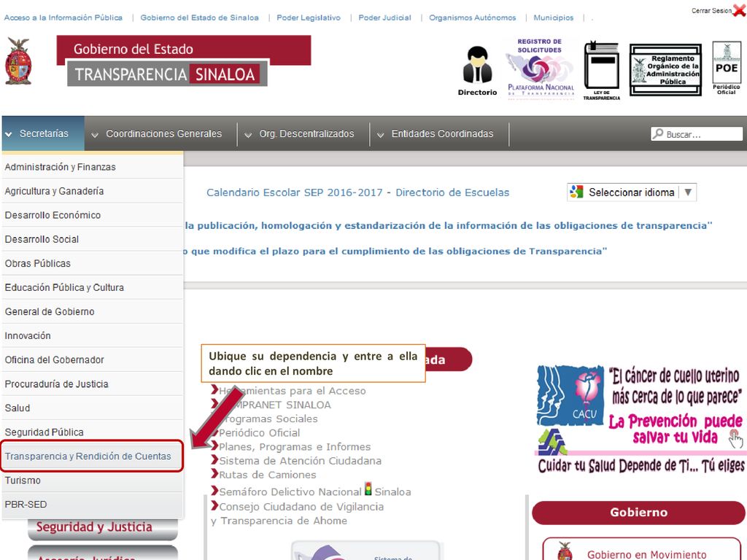This screenshot has width=747, height=560.
Task: Click the Transparencia Sinaloa logo banner
Action: pyautogui.click(x=183, y=61)
